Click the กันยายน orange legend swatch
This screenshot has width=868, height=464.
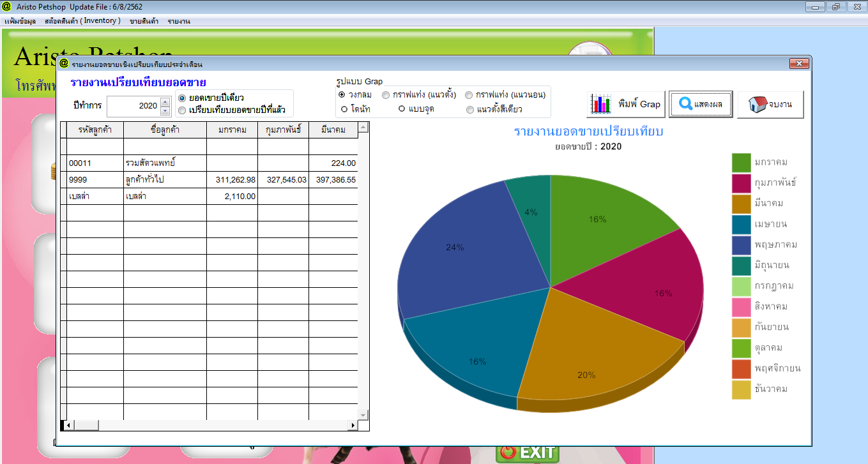(742, 327)
